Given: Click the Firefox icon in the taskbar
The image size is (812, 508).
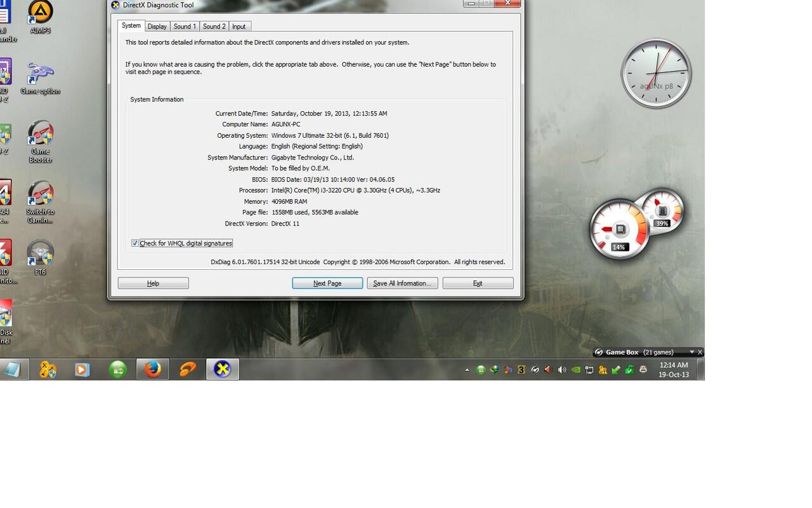Looking at the screenshot, I should click(152, 369).
